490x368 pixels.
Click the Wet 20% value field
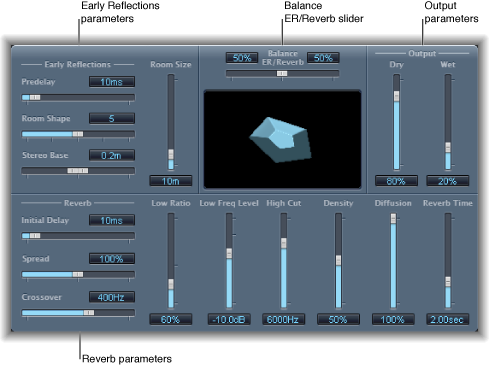[x=448, y=181]
